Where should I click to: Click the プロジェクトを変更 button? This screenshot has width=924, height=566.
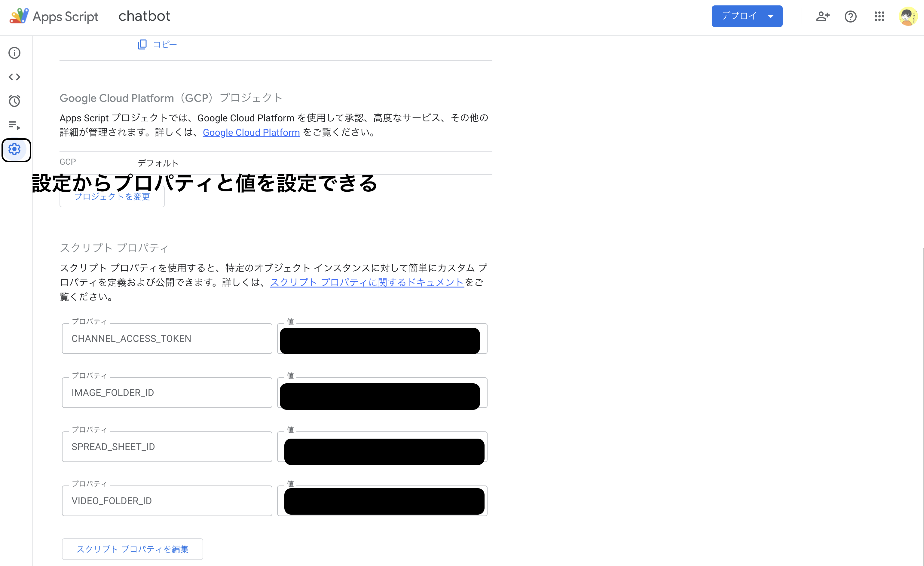112,196
